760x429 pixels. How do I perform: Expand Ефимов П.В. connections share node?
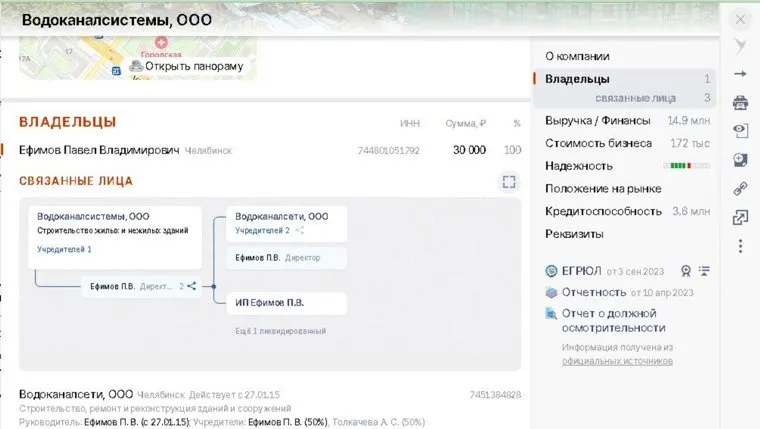(x=191, y=286)
